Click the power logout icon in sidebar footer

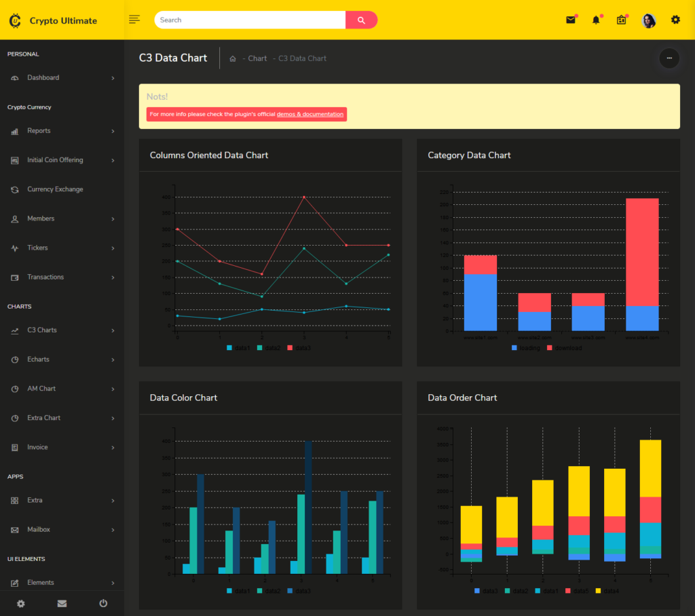tap(102, 604)
